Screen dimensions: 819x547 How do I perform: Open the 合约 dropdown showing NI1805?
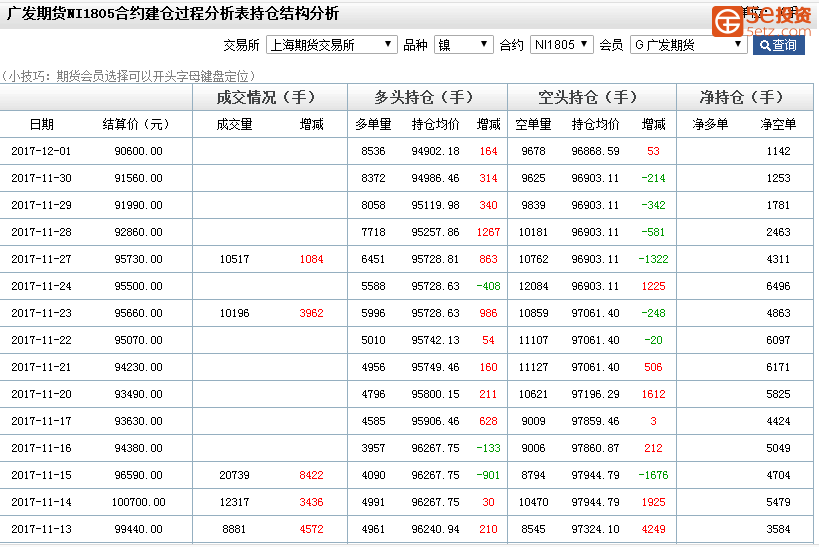point(561,45)
